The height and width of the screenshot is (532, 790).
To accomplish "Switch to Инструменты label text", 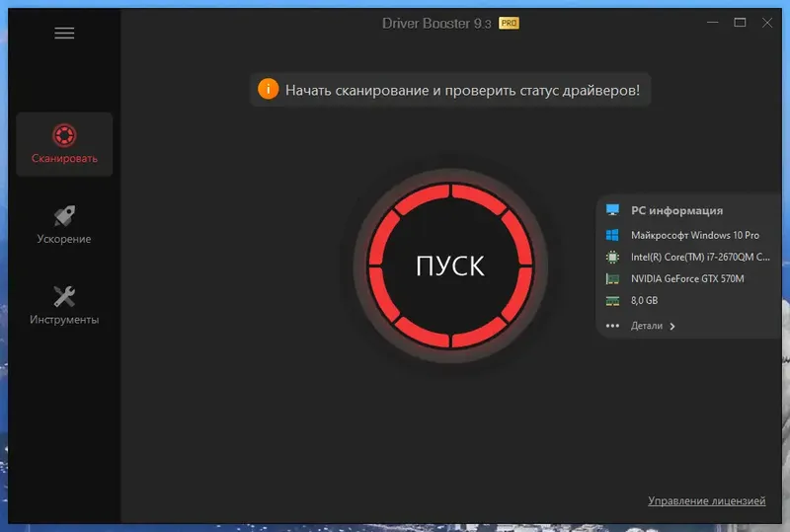I will [x=64, y=320].
